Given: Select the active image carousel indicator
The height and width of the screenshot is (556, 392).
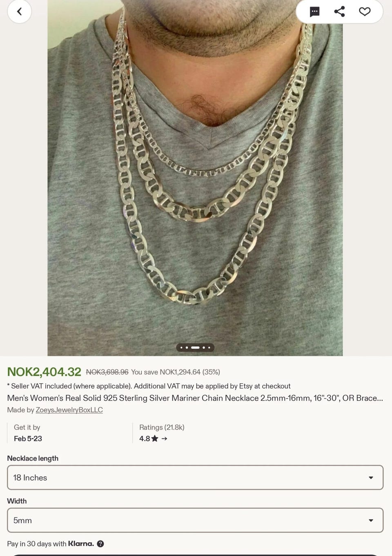Looking at the screenshot, I should point(195,348).
